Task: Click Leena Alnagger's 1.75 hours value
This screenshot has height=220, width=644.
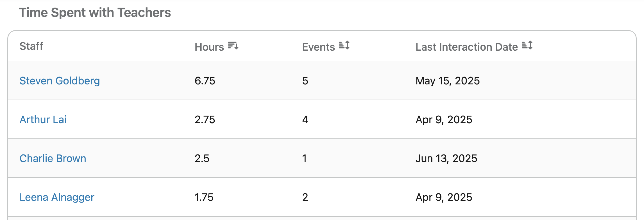Action: tap(204, 197)
